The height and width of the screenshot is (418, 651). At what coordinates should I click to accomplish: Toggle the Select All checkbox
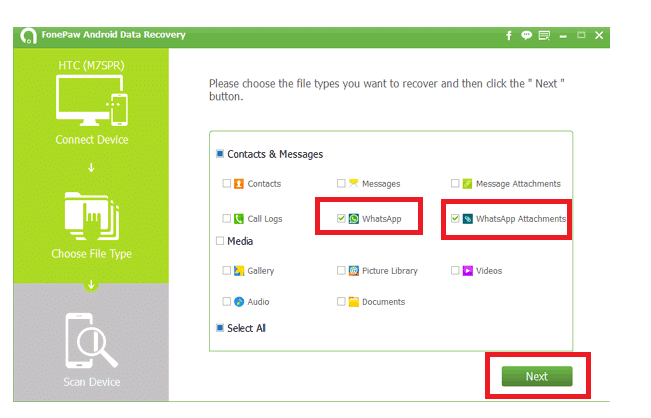(220, 328)
